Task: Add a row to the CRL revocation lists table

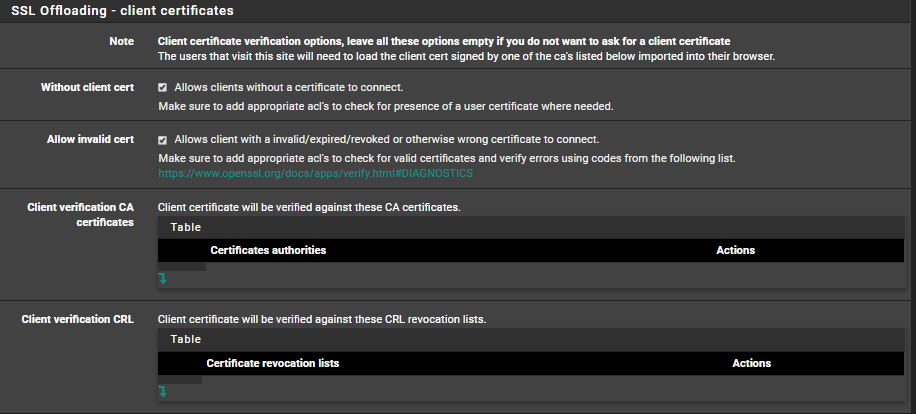Action: coord(162,391)
